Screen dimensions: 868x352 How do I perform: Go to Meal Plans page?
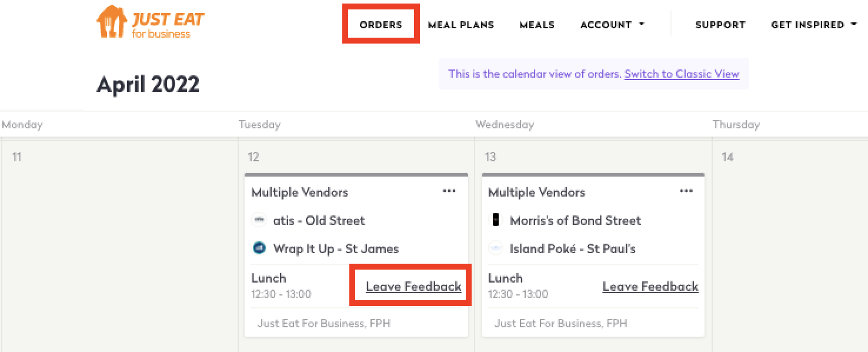pyautogui.click(x=461, y=25)
